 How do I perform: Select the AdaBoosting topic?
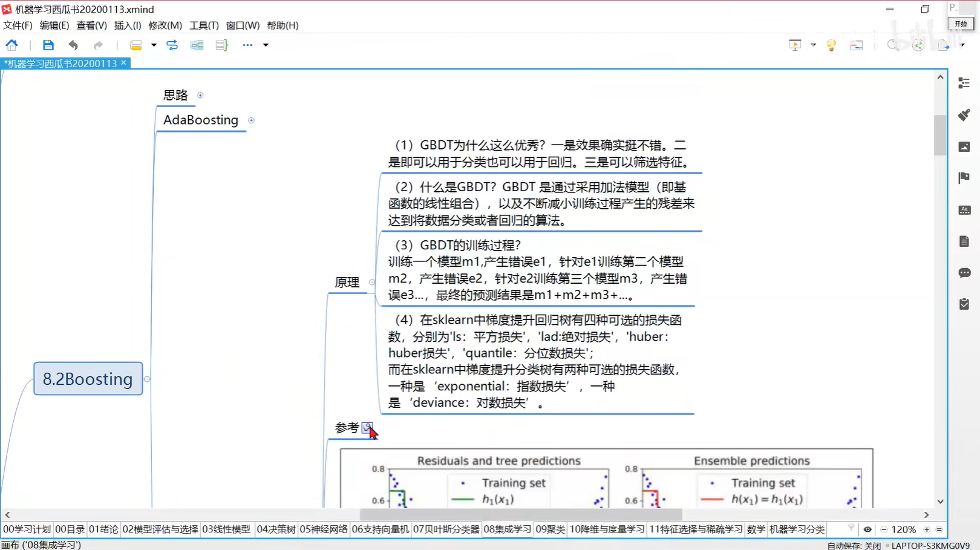pyautogui.click(x=201, y=120)
